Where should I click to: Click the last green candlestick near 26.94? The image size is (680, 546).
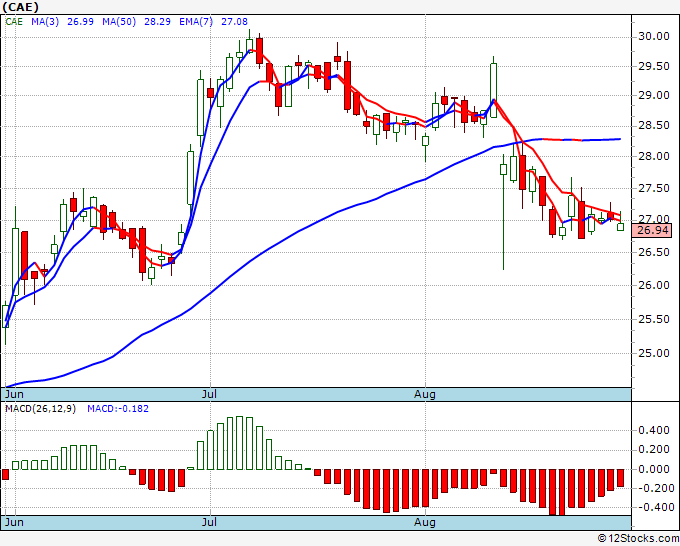coord(621,226)
